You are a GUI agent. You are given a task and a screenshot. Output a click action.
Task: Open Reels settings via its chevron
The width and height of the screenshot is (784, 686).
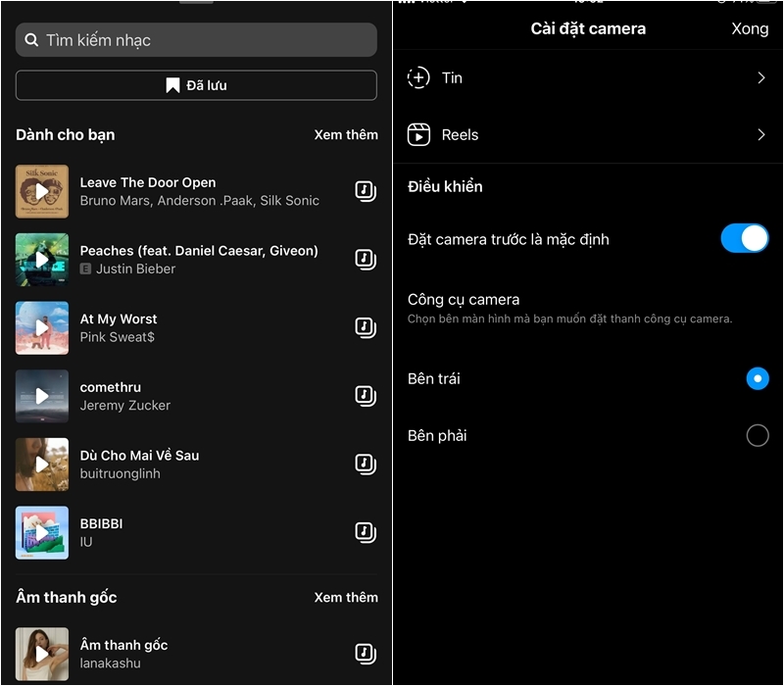760,135
